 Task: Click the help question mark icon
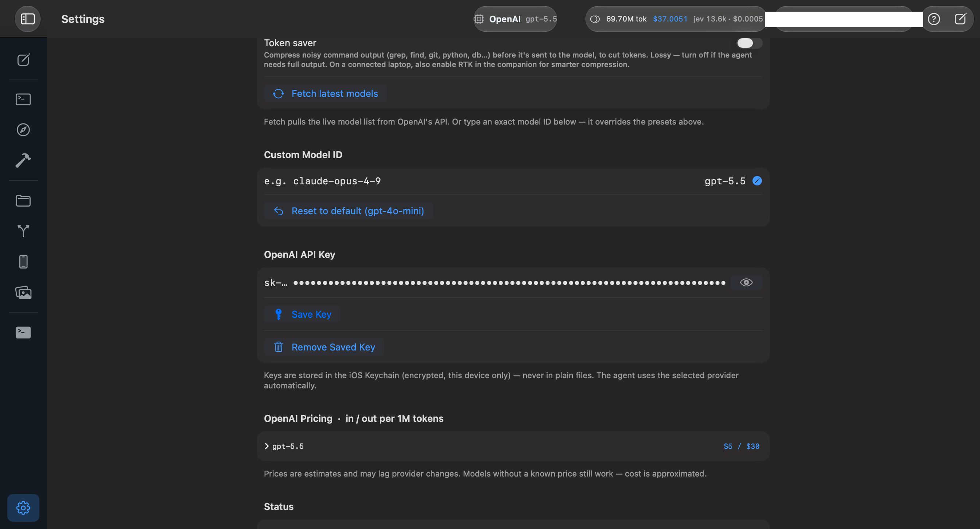pyautogui.click(x=934, y=19)
